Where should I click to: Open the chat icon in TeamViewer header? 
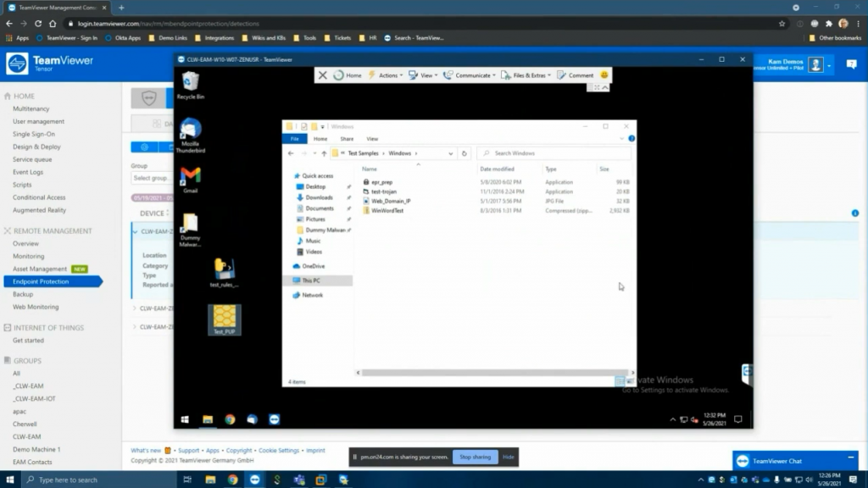(x=851, y=64)
